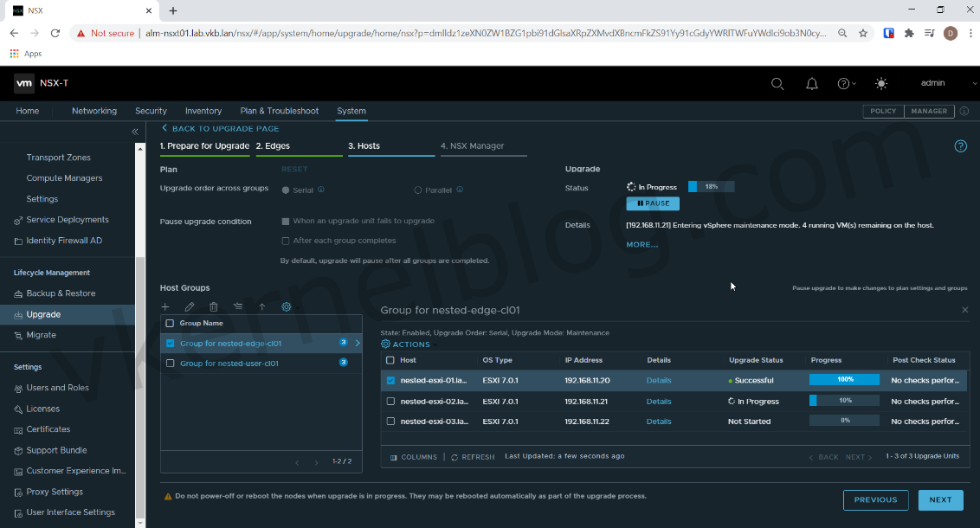980x528 pixels.
Task: Delete a host group via the trash icon
Action: 213,306
